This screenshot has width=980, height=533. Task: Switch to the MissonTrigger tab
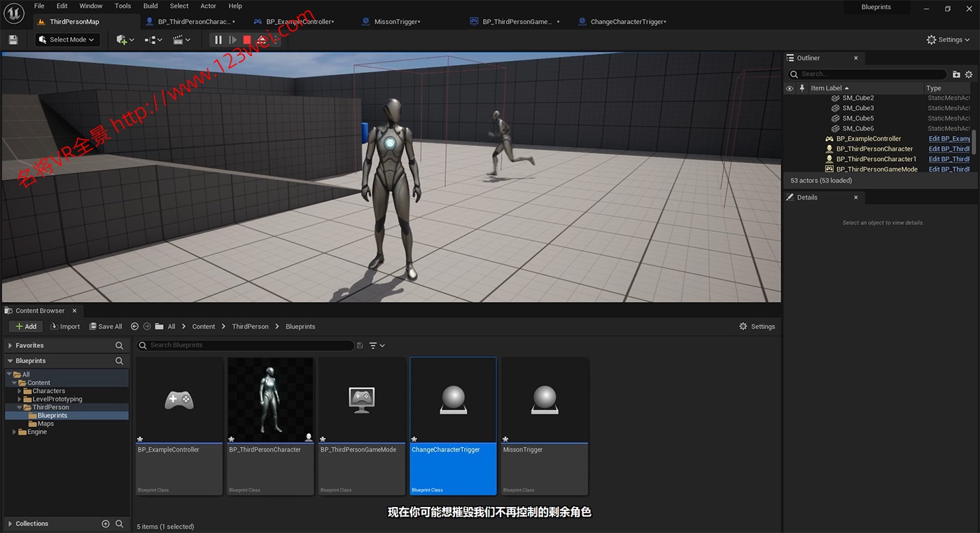point(396,22)
